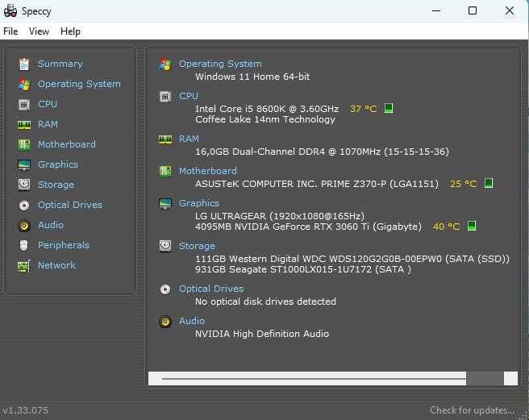Image resolution: width=529 pixels, height=420 pixels.
Task: Click the Graphics monitor icon in summary panel
Action: [x=165, y=203]
